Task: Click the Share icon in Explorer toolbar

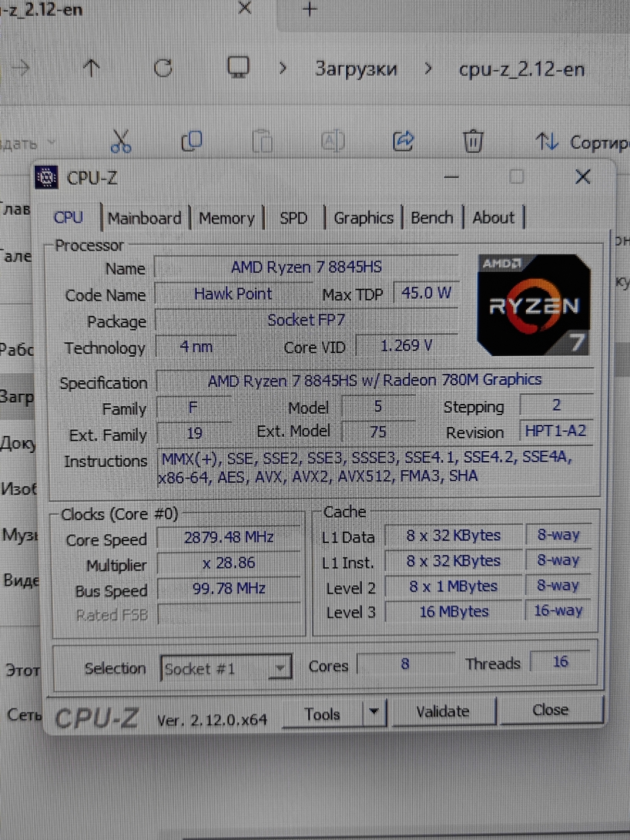Action: 403,140
